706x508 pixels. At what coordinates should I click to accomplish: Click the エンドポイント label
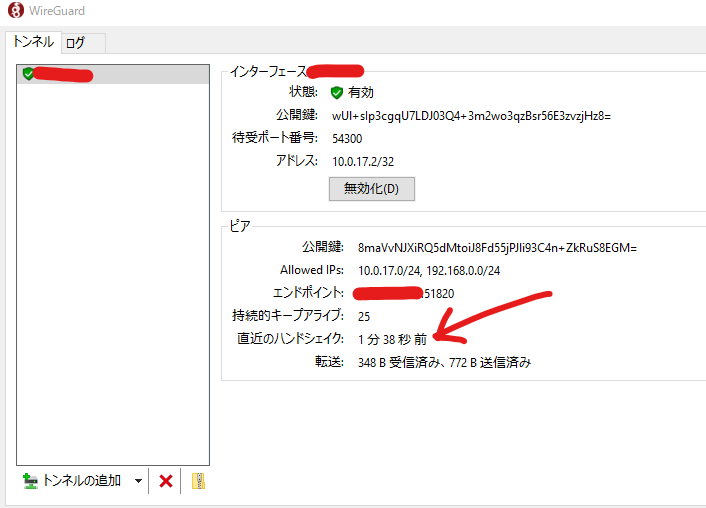coord(308,293)
